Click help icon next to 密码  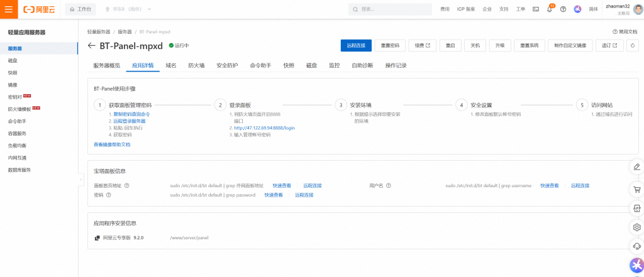(x=108, y=195)
